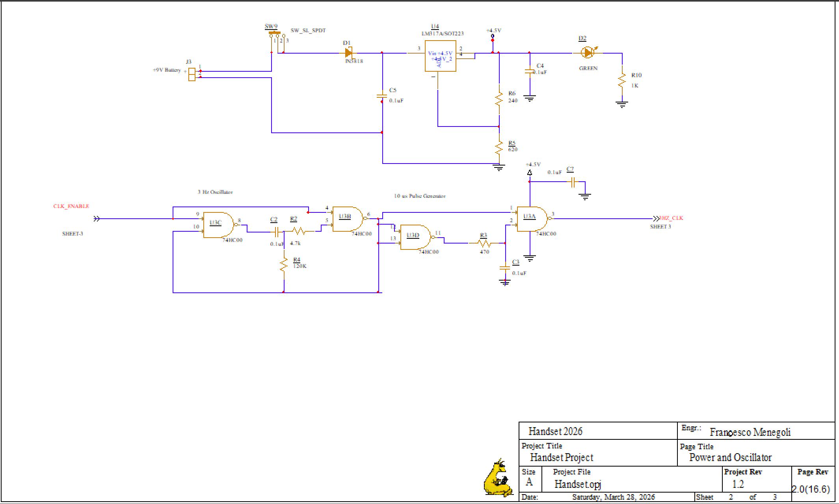Select the J3 9V battery connector
Viewport: 839px width, 504px height.
[x=192, y=74]
